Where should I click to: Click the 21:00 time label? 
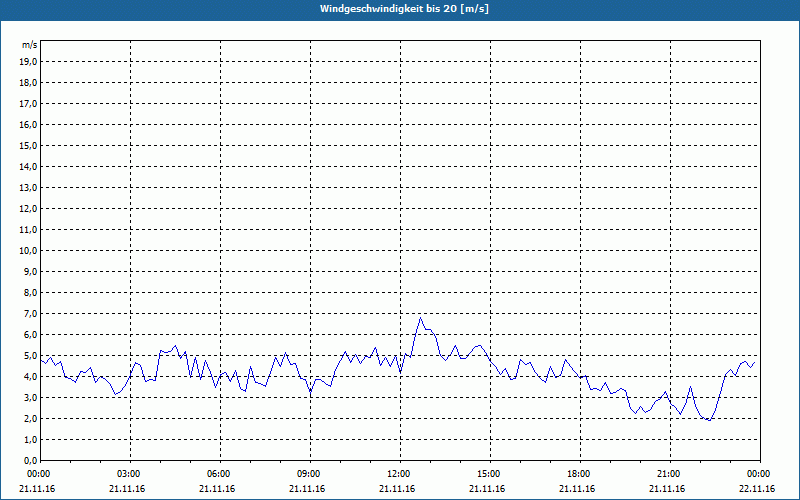tap(669, 474)
